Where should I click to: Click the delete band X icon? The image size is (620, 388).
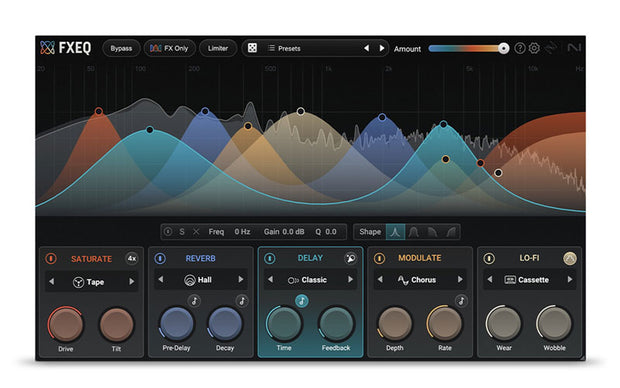(196, 231)
